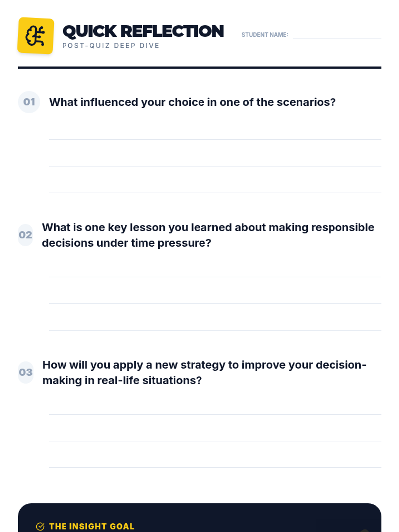Click the STUDENT NAME label
The image size is (399, 532).
point(265,35)
